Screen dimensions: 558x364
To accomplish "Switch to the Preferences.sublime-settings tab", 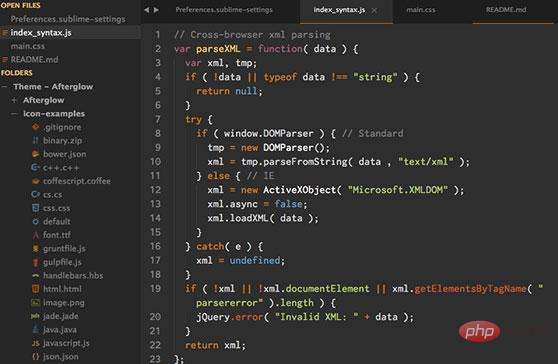I will (x=224, y=10).
